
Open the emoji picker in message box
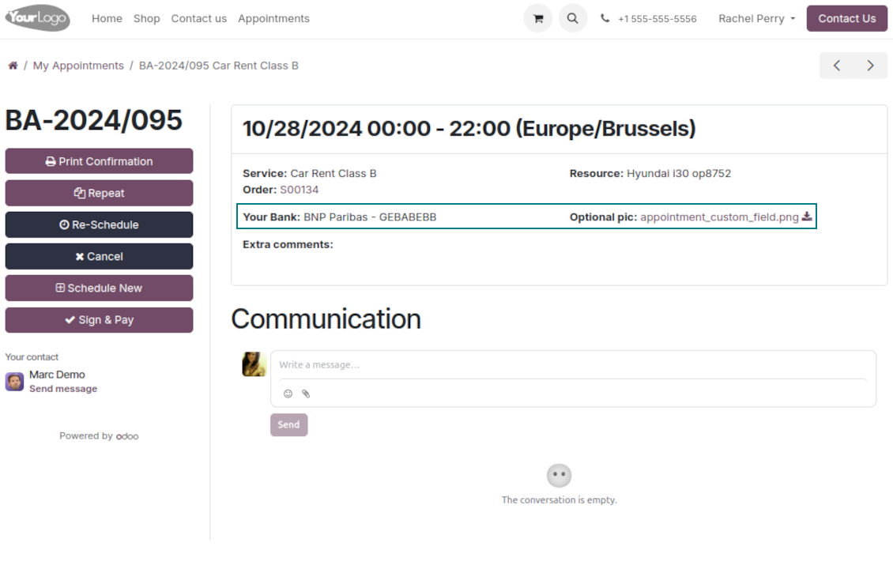pos(288,394)
